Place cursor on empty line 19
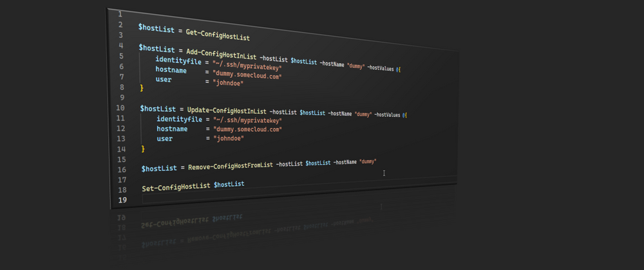 click(258, 199)
